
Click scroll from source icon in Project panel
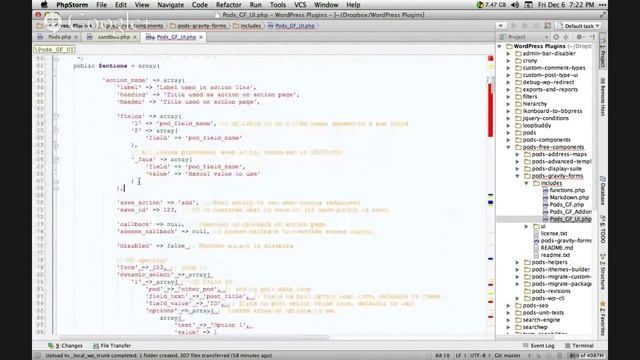click(x=556, y=37)
